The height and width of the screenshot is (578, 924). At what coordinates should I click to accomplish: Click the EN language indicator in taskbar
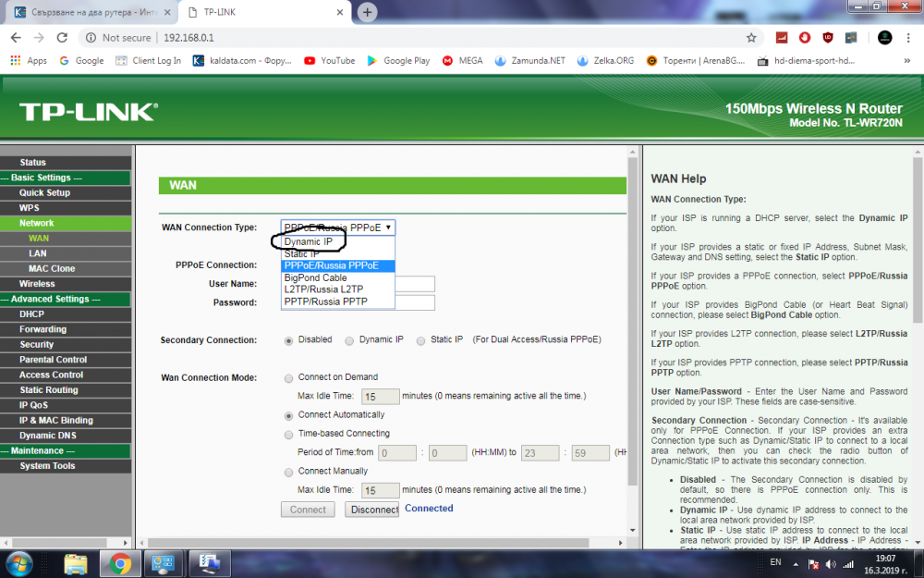pyautogui.click(x=776, y=562)
